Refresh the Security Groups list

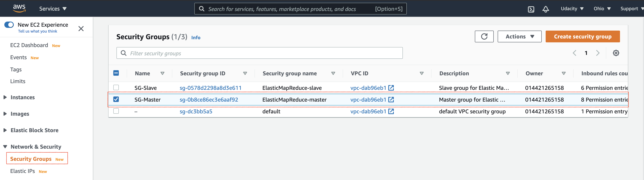484,36
